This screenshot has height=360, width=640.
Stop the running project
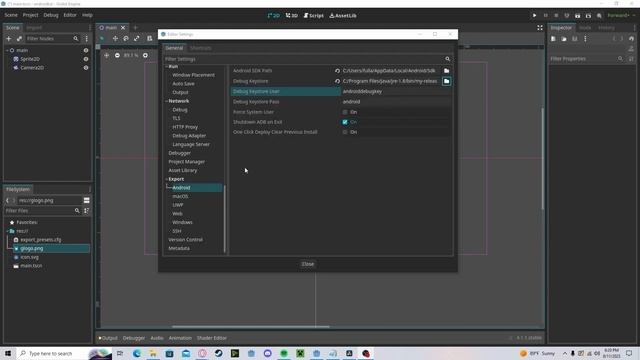point(556,16)
